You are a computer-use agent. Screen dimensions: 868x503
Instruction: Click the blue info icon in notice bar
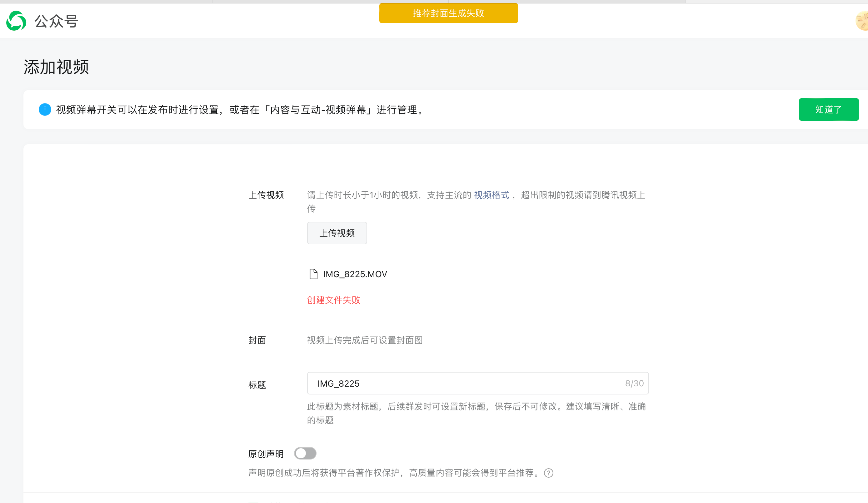pos(45,109)
